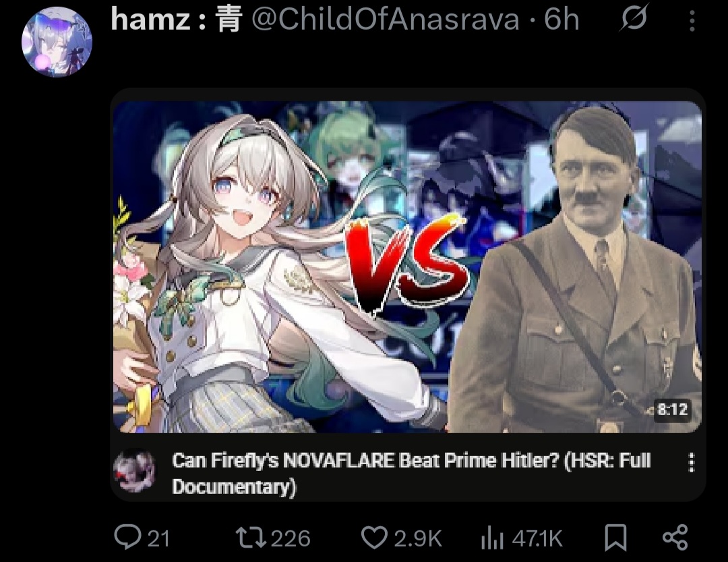Click the 226 retweet count
This screenshot has height=562, width=728.
tap(291, 538)
